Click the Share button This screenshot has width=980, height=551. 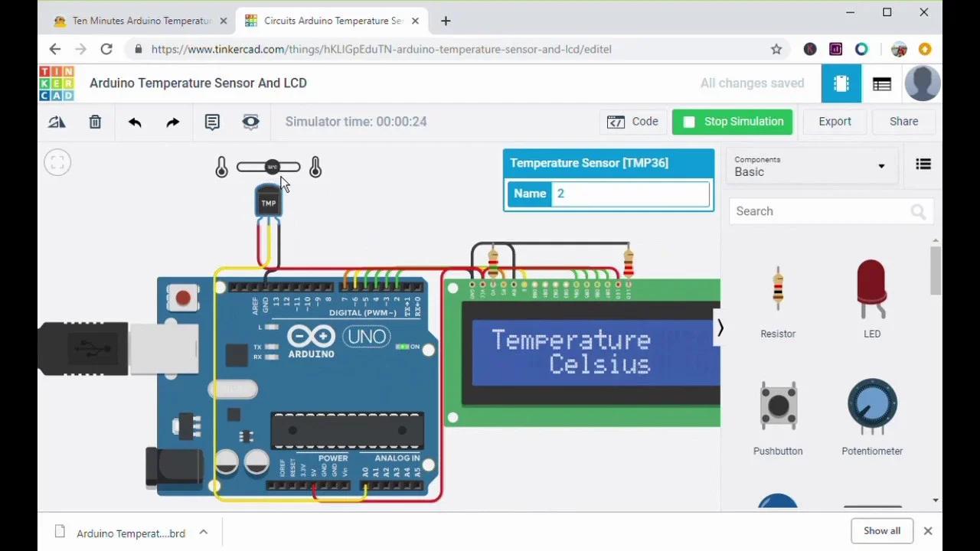click(x=903, y=122)
